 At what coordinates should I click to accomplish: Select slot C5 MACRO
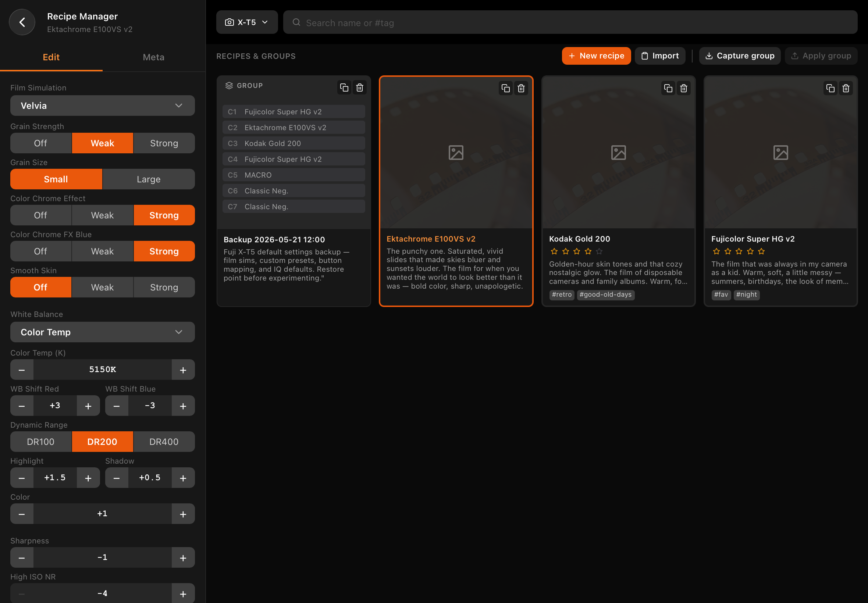point(294,175)
